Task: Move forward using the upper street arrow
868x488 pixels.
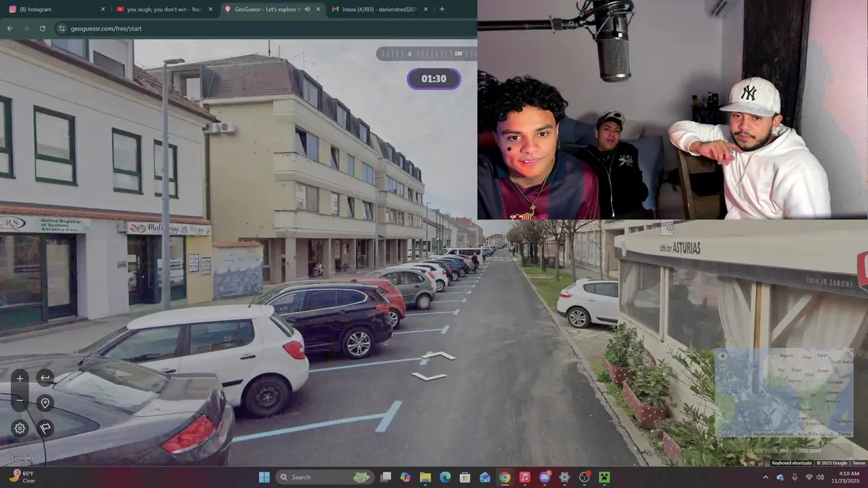Action: coord(439,355)
